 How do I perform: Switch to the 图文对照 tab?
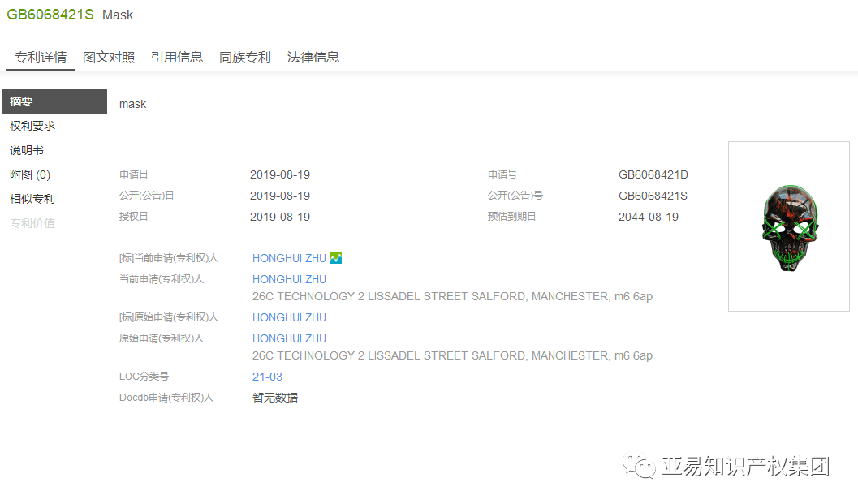tap(109, 58)
